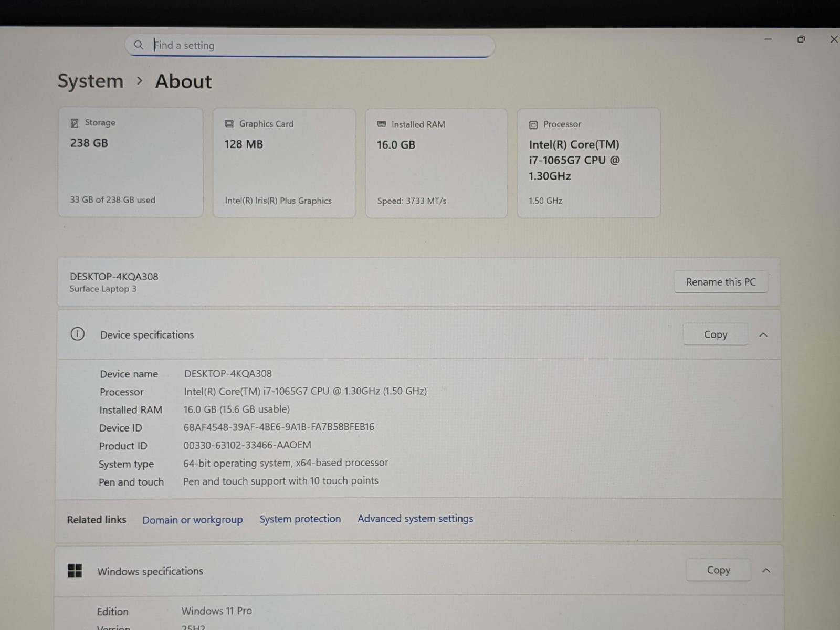Click the Storage card icon
This screenshot has height=630, width=840.
tap(75, 123)
